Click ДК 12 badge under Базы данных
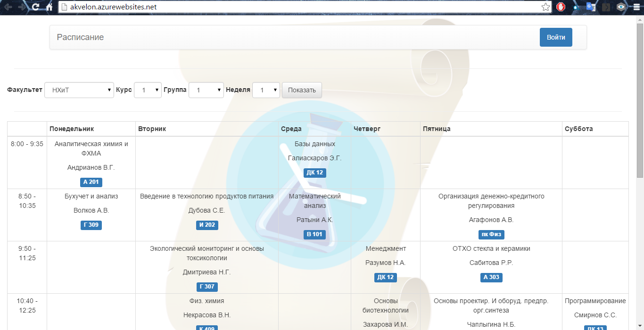This screenshot has width=644, height=330. pos(314,173)
